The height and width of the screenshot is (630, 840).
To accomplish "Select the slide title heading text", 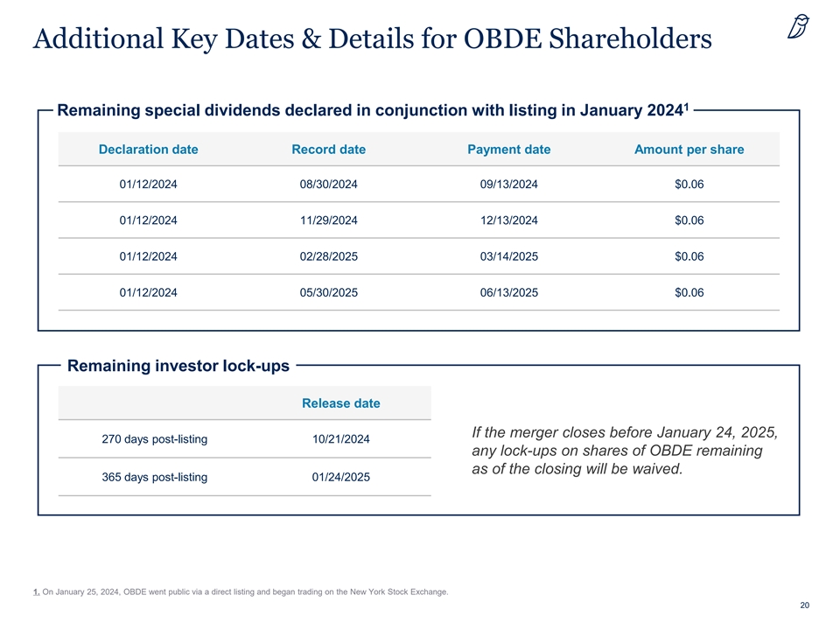I will point(371,39).
